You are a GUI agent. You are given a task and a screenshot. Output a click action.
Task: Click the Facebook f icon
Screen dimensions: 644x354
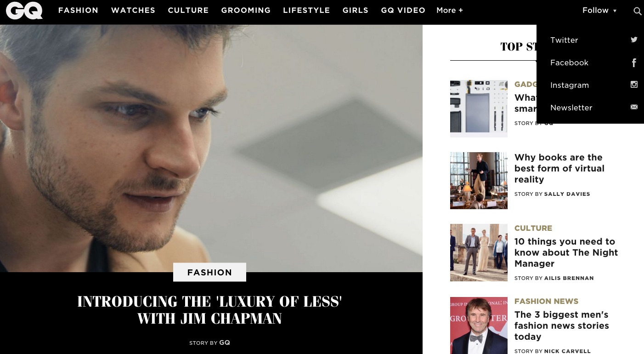click(634, 63)
